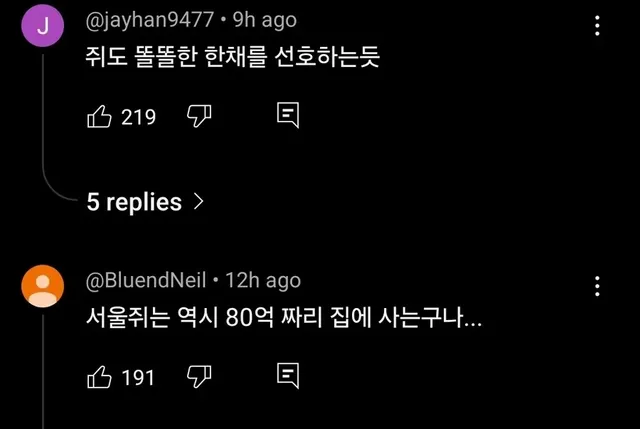Image resolution: width=640 pixels, height=429 pixels.
Task: Open more options for @BluendNeil's comment
Action: 597,286
